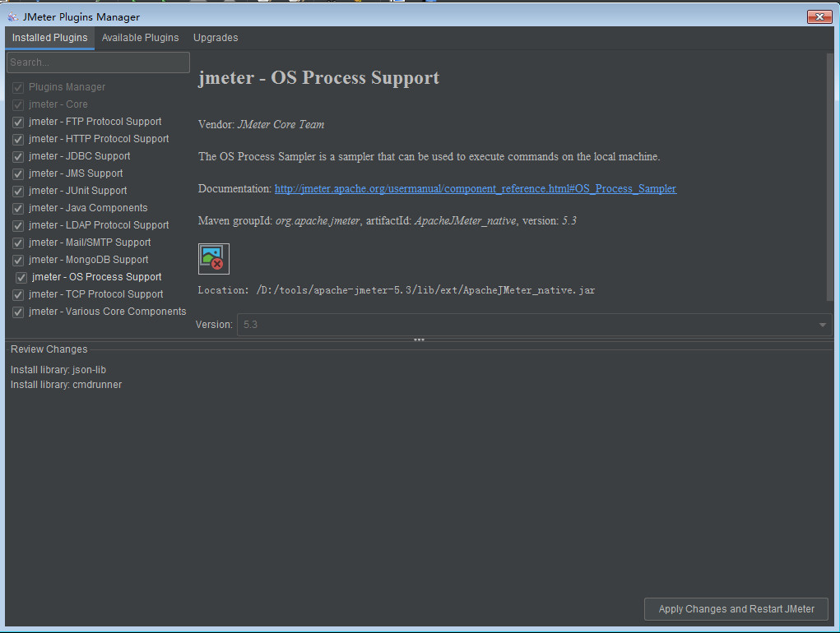Click the jar Location path text
Image resolution: width=840 pixels, height=633 pixels.
(x=425, y=290)
